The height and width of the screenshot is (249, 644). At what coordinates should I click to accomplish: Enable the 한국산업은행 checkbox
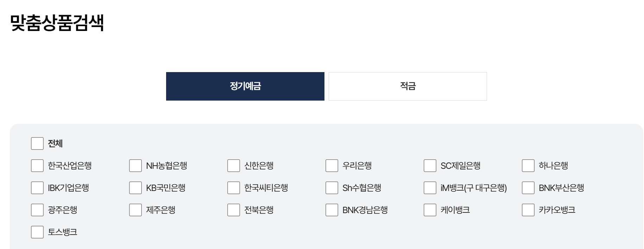[x=37, y=166]
